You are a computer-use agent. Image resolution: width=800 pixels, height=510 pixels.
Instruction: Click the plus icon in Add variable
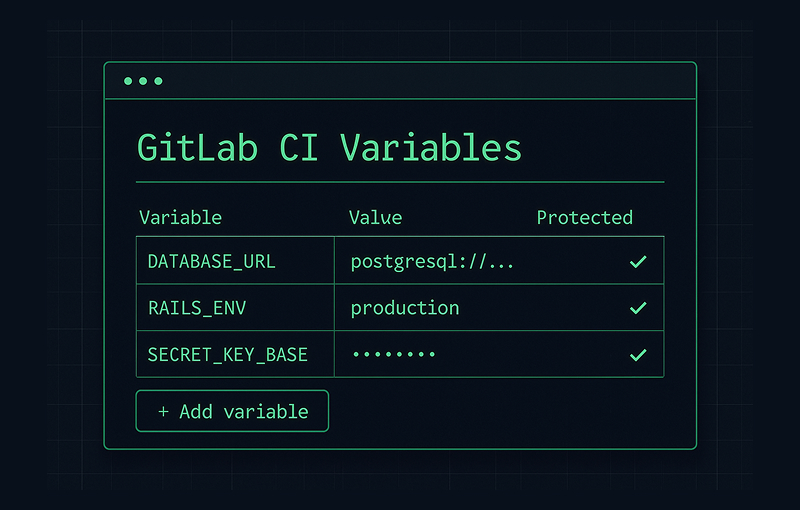tap(163, 411)
